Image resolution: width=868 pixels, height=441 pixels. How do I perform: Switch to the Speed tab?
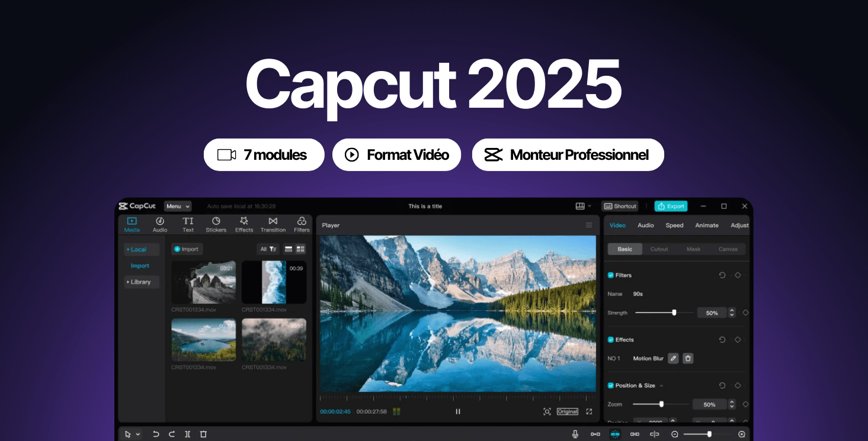pyautogui.click(x=674, y=226)
